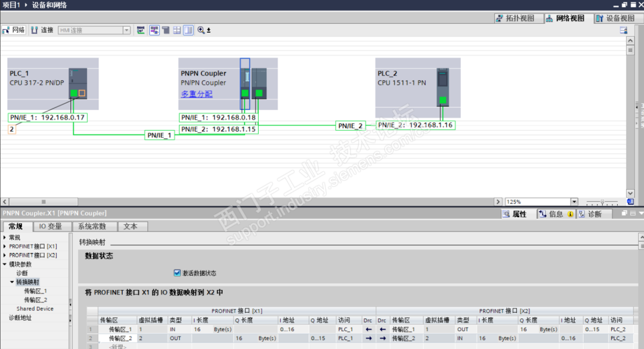Open the 信息 info inspector tab
644x349 pixels.
click(x=556, y=214)
